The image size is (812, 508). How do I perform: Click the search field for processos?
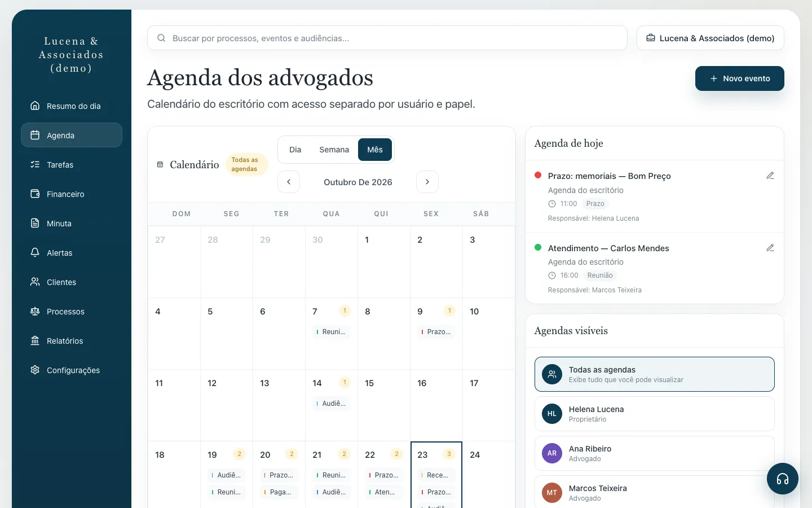[387, 38]
